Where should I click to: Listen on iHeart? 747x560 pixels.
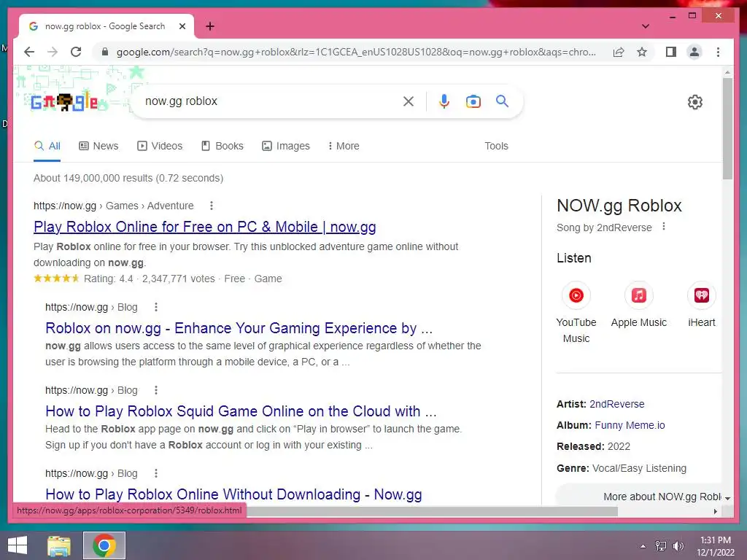coord(702,305)
